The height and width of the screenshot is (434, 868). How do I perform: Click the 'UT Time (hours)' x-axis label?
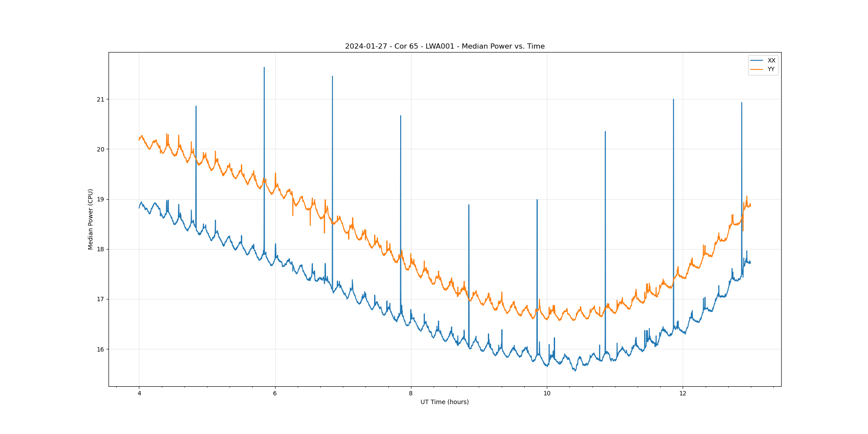pos(444,402)
